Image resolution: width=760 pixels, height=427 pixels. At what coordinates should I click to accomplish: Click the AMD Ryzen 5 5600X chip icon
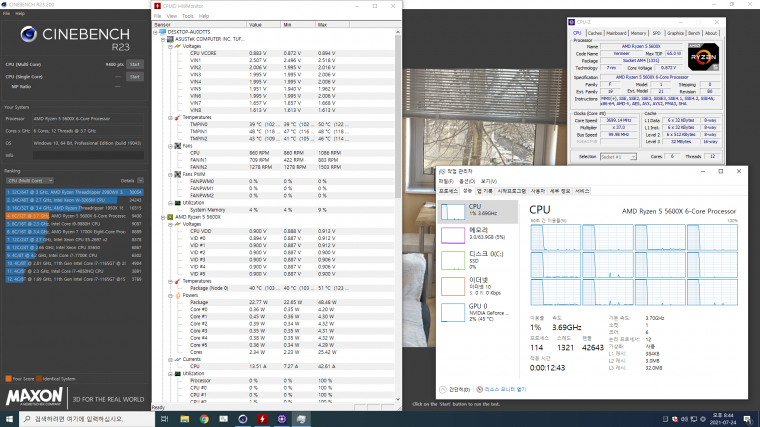tap(170, 217)
